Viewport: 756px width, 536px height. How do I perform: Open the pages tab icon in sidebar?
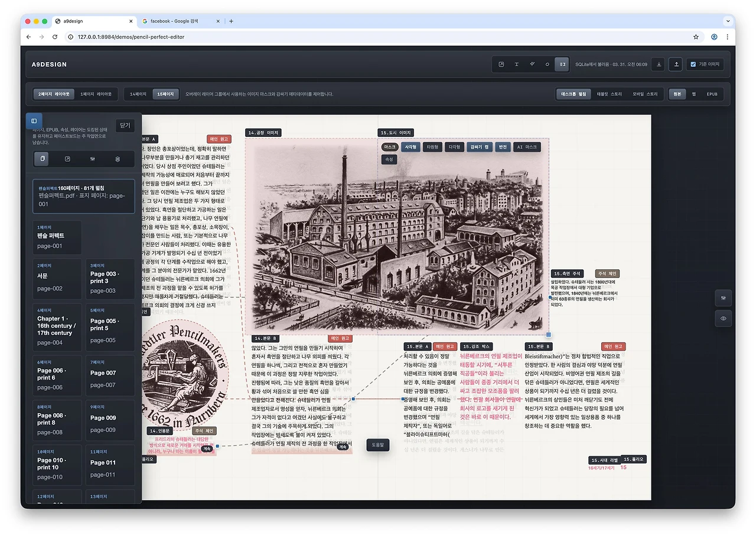pyautogui.click(x=41, y=159)
